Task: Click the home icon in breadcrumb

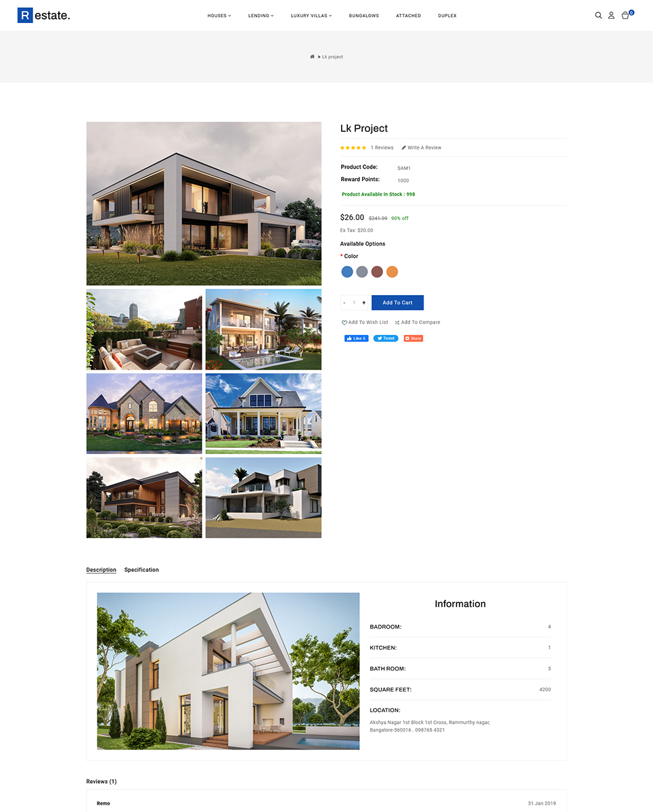Action: tap(312, 57)
